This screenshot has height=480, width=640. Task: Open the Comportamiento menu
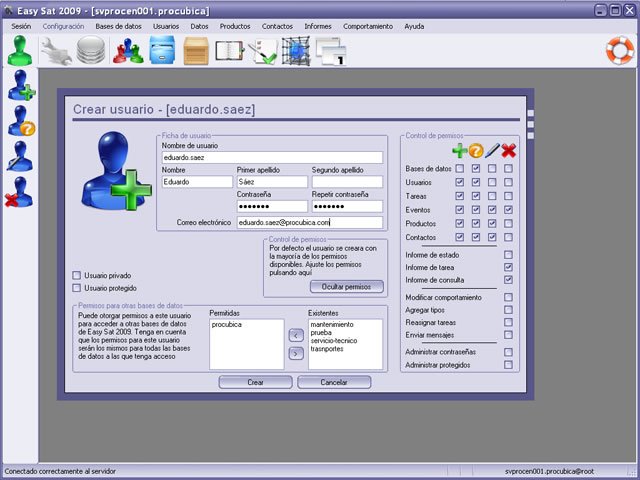click(368, 26)
